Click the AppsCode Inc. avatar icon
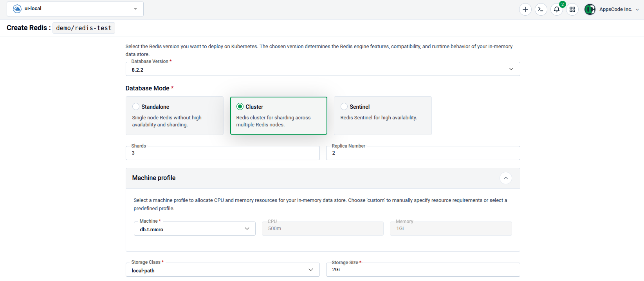Viewport: 644px width, 281px height. (x=590, y=9)
